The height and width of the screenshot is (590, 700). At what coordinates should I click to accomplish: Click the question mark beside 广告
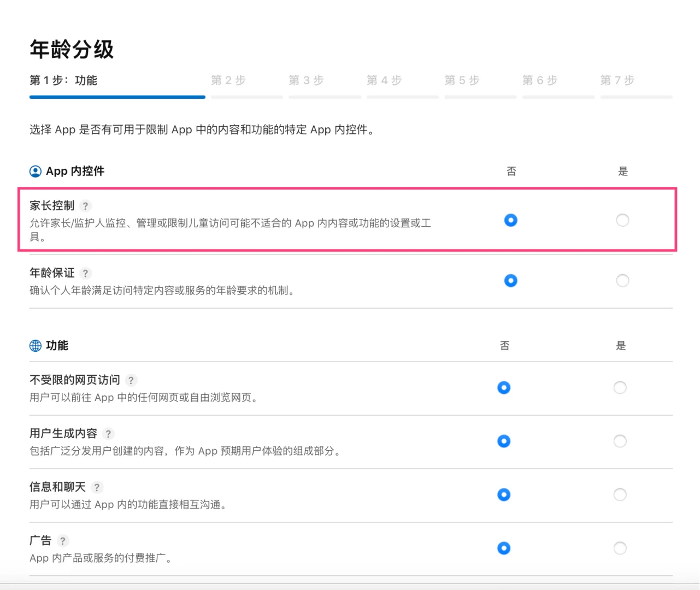tap(62, 541)
